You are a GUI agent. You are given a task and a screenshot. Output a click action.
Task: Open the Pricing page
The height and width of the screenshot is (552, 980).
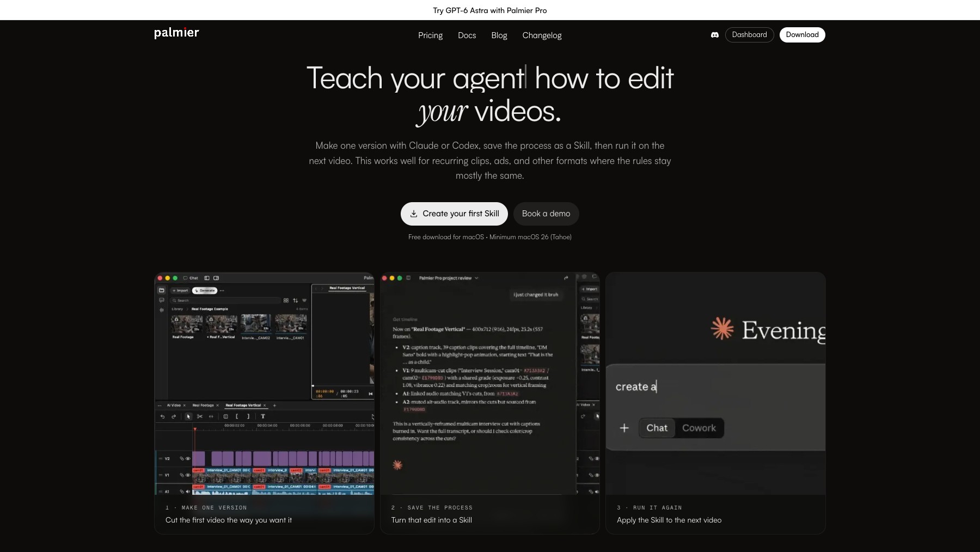(x=430, y=35)
